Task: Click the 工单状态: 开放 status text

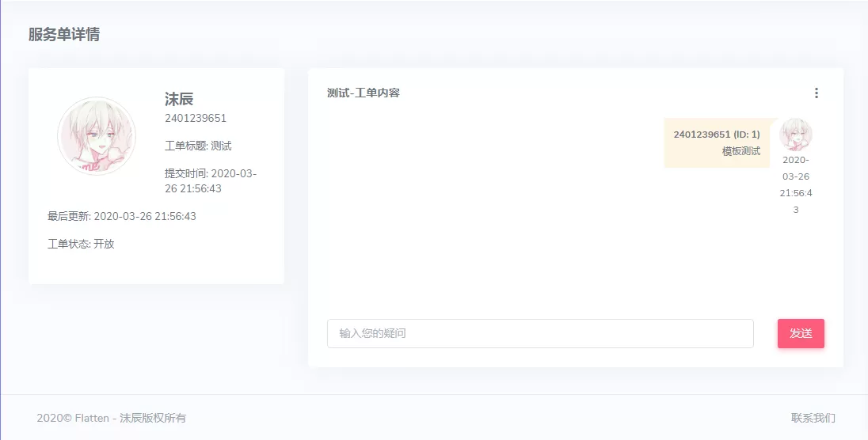Action: [81, 244]
